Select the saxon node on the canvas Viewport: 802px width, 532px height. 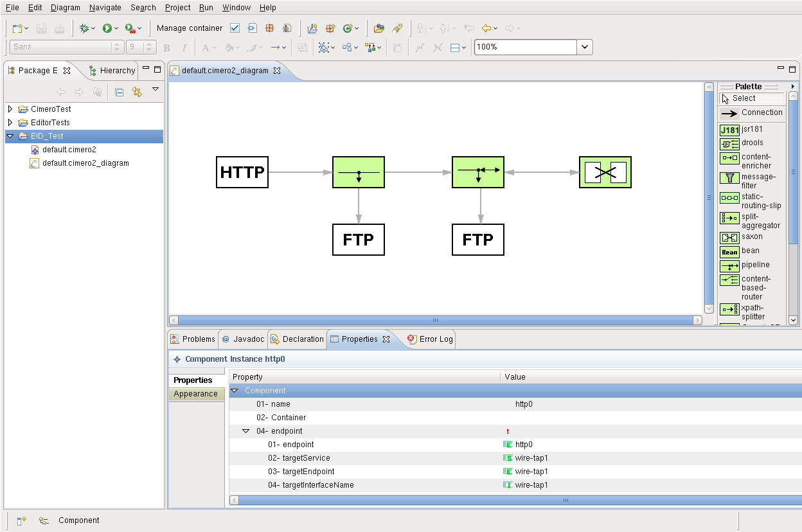605,172
